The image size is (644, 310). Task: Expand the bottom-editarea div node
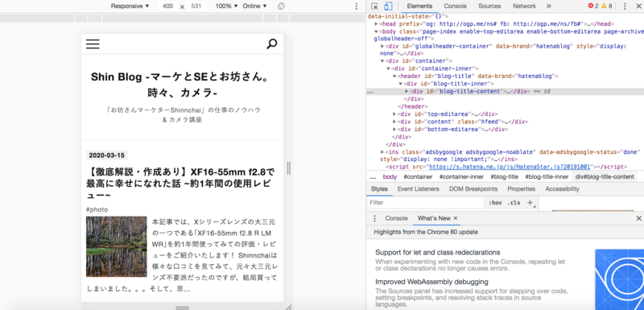tap(394, 129)
